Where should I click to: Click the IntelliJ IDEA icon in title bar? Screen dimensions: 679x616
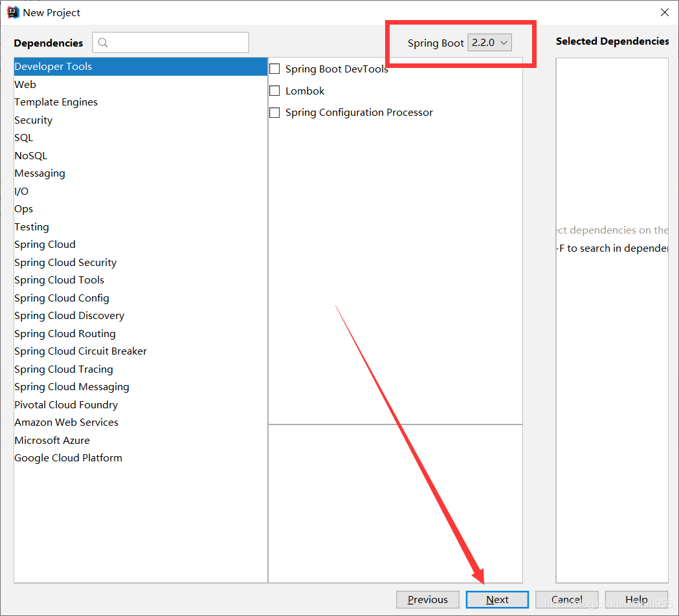(13, 12)
